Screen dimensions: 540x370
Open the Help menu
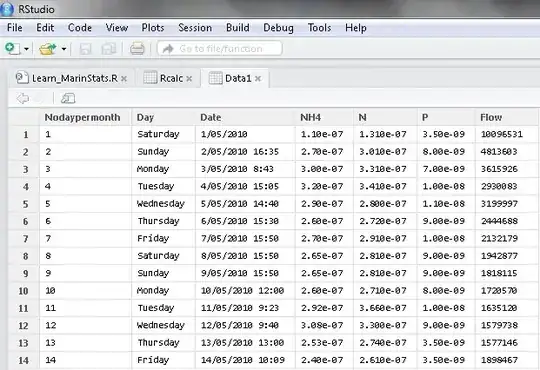356,28
